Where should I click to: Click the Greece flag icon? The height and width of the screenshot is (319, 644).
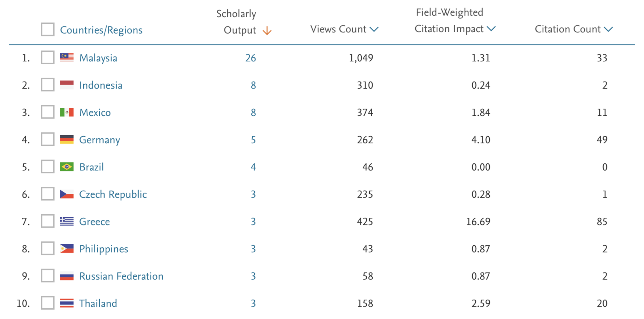point(67,221)
